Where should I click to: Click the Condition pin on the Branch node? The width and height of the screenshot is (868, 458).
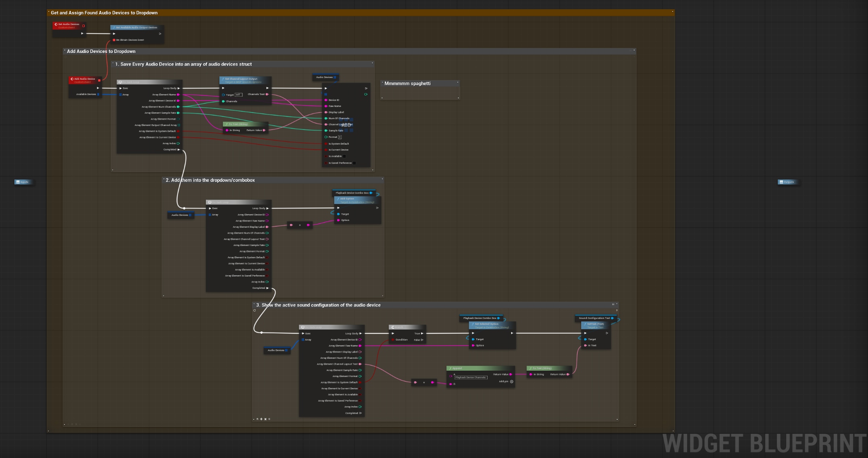point(393,340)
